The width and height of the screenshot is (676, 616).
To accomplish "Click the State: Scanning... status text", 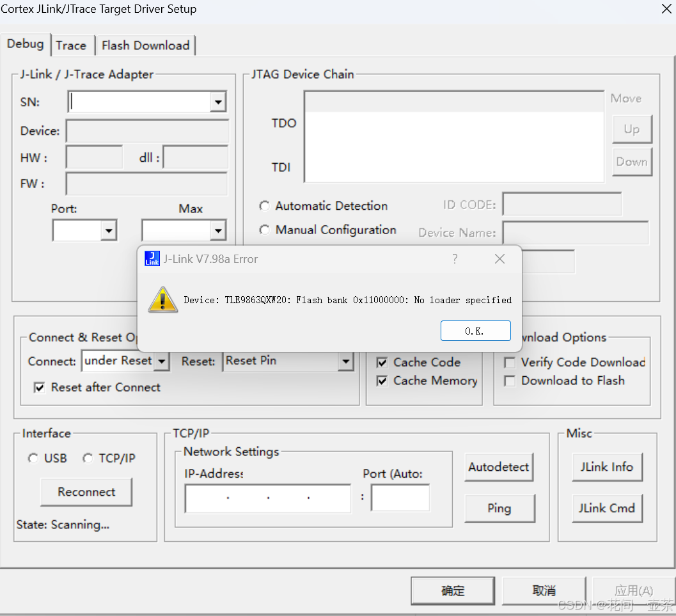I will tap(63, 525).
